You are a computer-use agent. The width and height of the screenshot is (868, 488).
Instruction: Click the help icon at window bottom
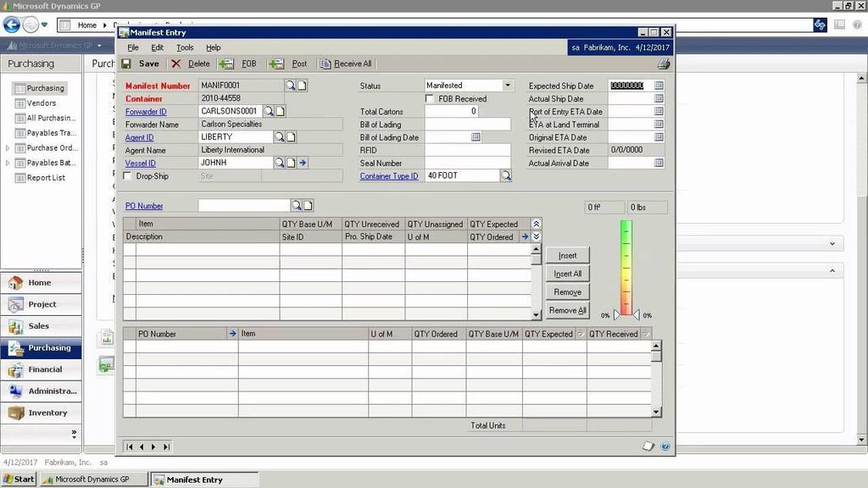pyautogui.click(x=665, y=446)
